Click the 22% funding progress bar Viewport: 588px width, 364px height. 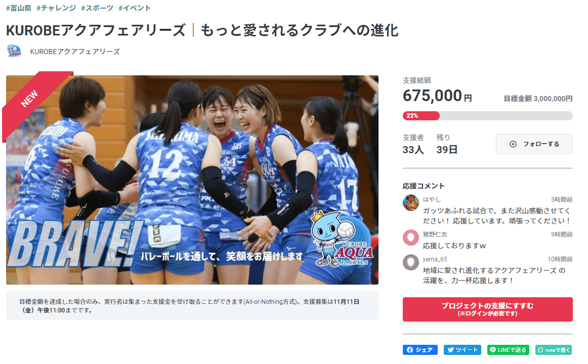[487, 116]
